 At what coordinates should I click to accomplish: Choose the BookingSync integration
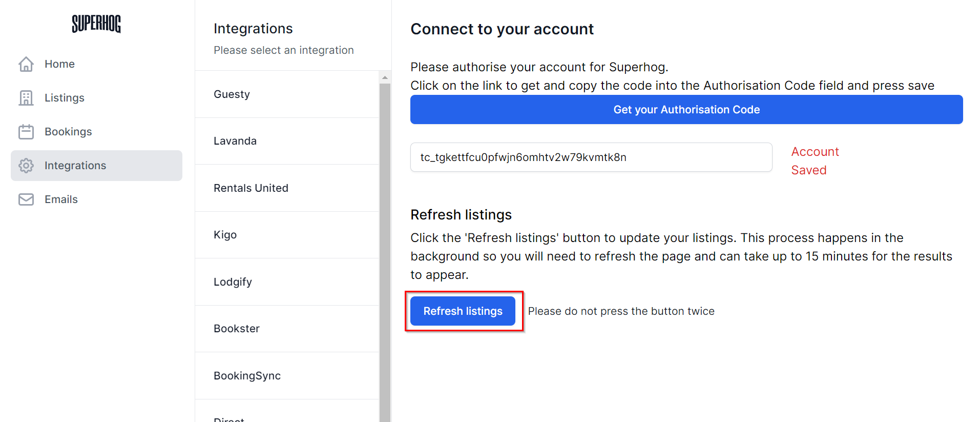pos(287,376)
